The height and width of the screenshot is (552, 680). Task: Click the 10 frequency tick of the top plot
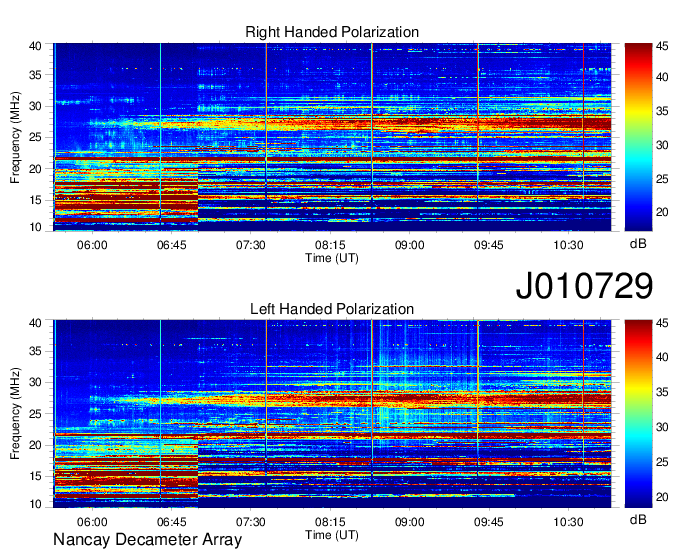[x=36, y=227]
